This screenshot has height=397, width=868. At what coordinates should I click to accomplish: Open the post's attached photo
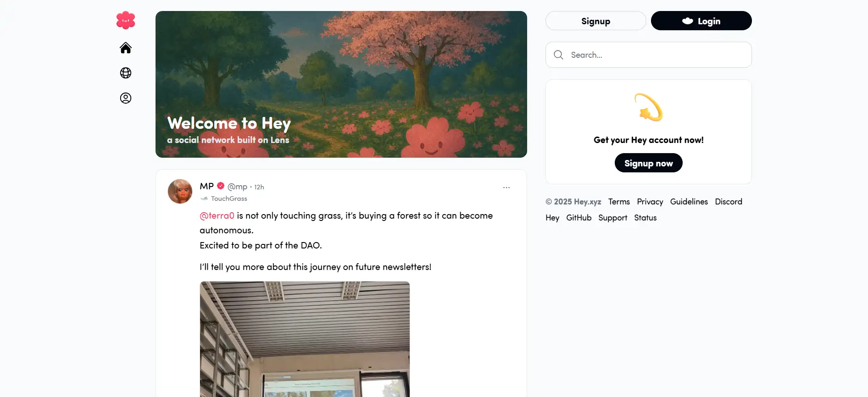[x=305, y=339]
